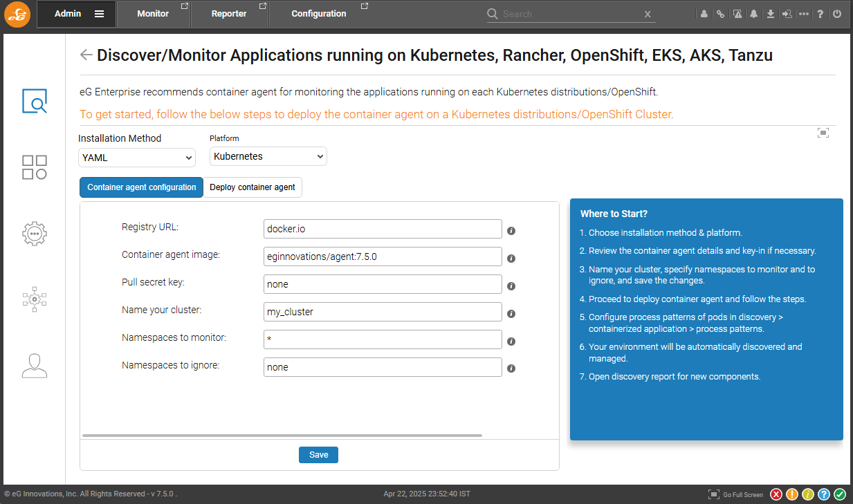Click the sign-in arrow user icon
This screenshot has height=504, width=853.
(x=787, y=14)
